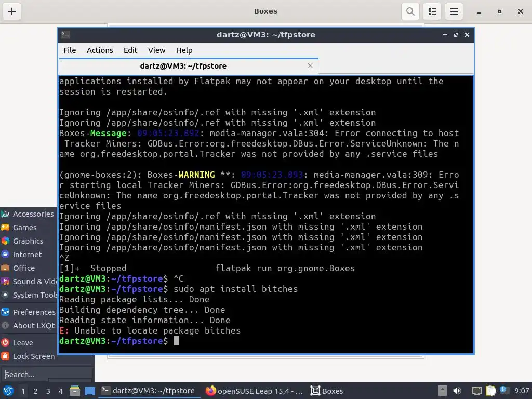Click the terminal icon in the terminal title bar
This screenshot has width=532, height=399.
65,35
